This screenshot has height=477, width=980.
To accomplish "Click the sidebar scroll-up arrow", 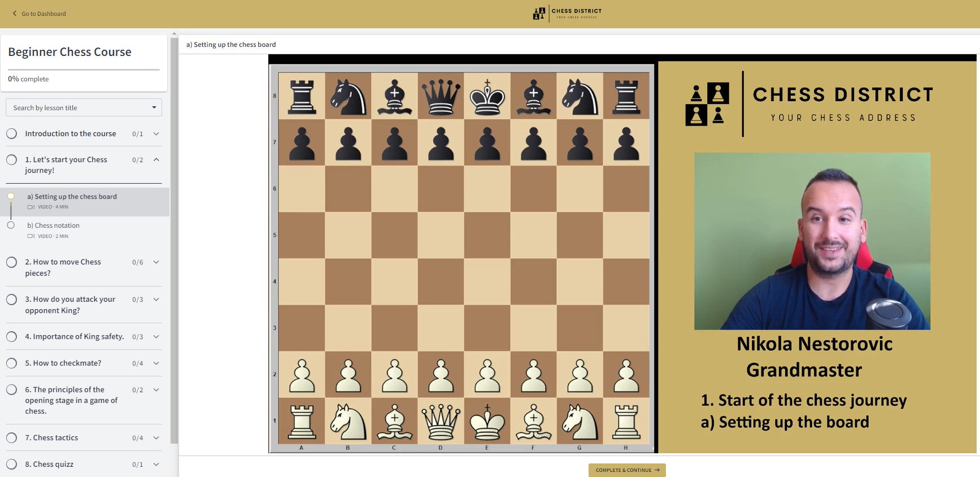I will (174, 33).
